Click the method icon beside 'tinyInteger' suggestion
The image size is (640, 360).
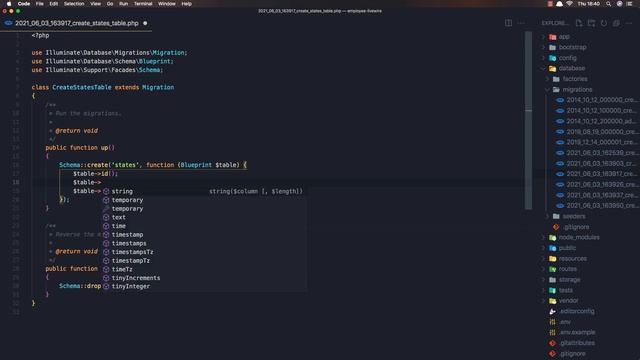(x=106, y=286)
